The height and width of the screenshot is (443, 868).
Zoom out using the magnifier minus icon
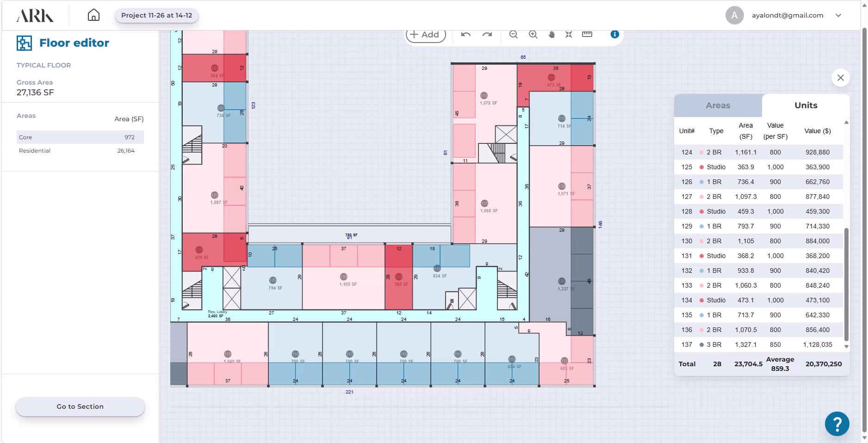coord(513,35)
